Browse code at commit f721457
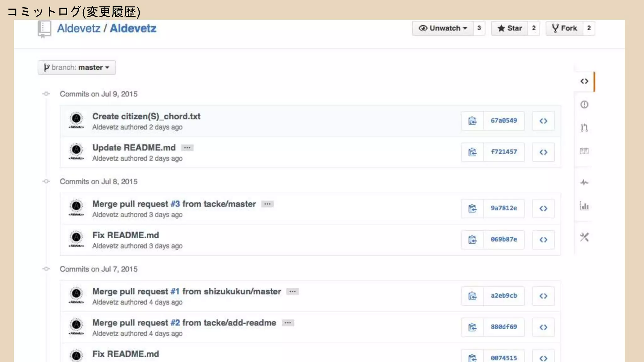 (543, 152)
